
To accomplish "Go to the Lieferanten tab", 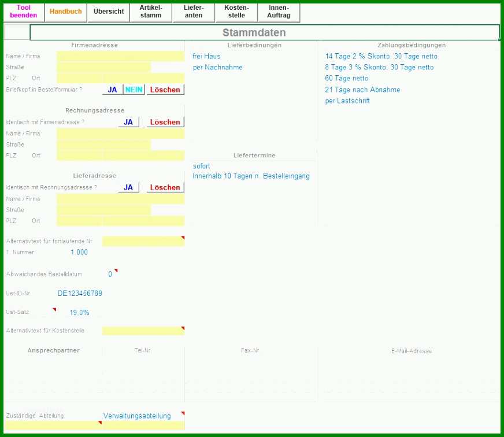I will tap(194, 12).
